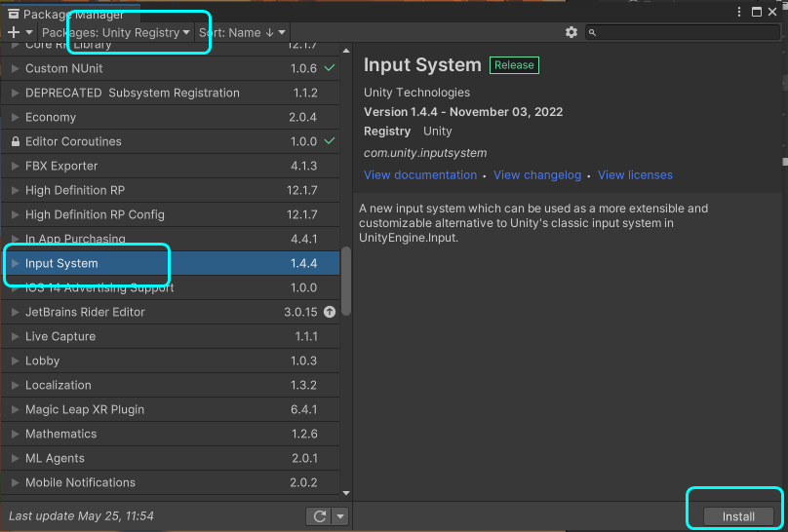788x532 pixels.
Task: Open the Packages: Unity Registry dropdown
Action: pyautogui.click(x=116, y=32)
